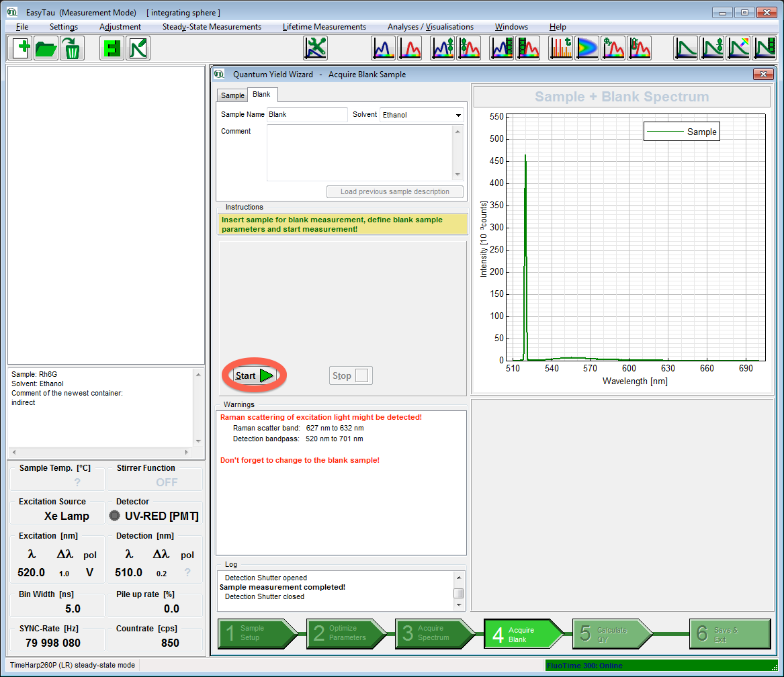Screen dimensions: 784x677
Task: Select the rainbow contour map icon
Action: pyautogui.click(x=586, y=48)
